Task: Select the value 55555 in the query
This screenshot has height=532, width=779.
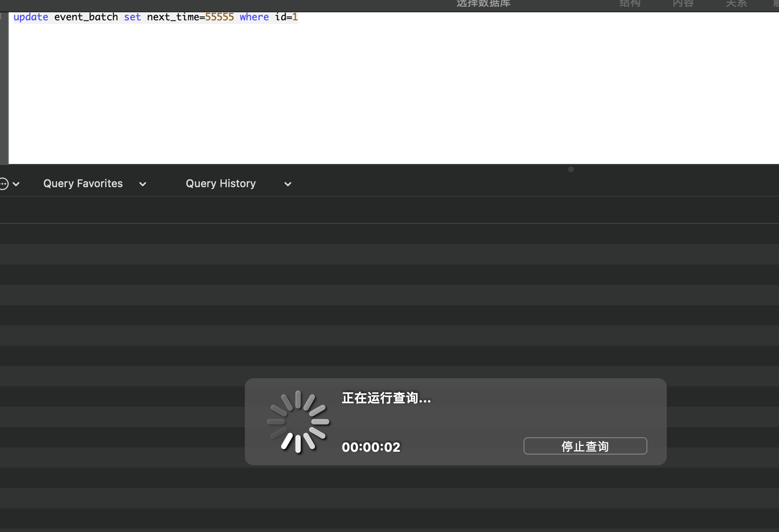Action: pyautogui.click(x=219, y=17)
